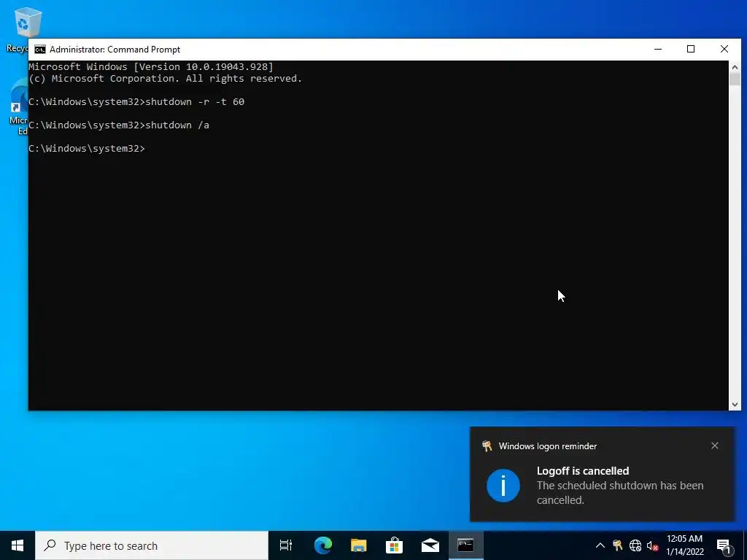Open the Mail app from the taskbar

tap(430, 545)
